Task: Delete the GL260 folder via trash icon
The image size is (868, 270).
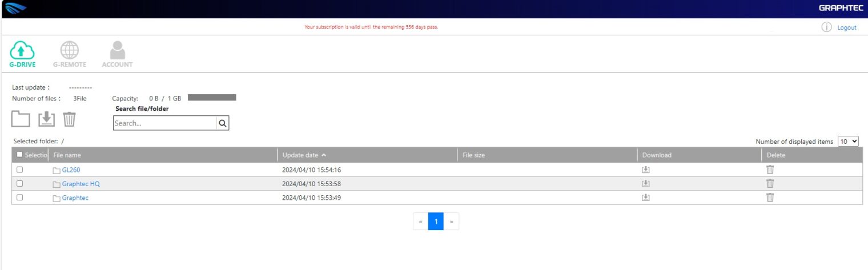Action: point(770,170)
